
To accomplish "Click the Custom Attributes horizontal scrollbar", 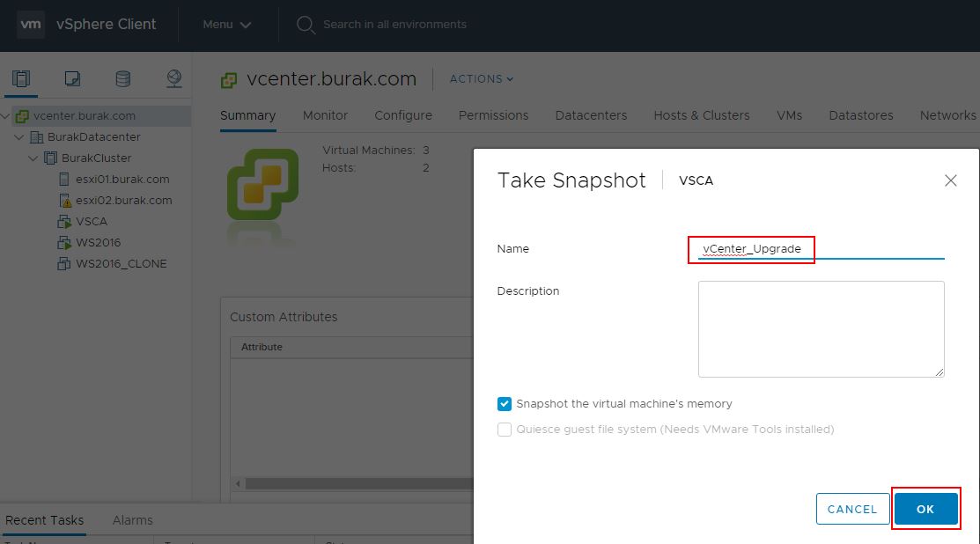I will 358,484.
